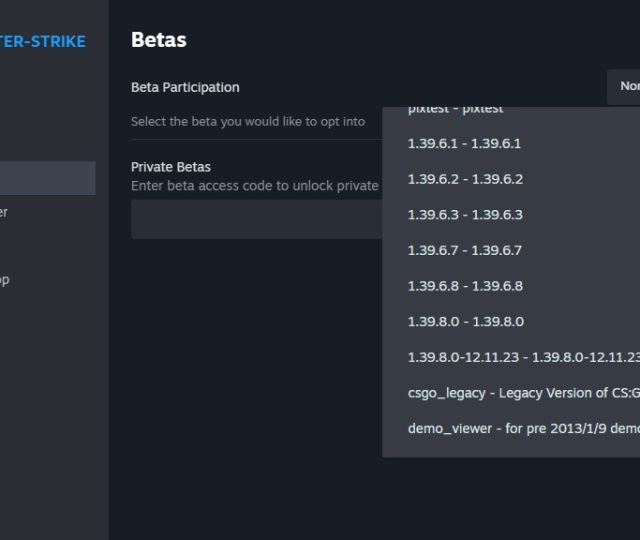Open the Beta Participation dropdown showing None
This screenshot has width=640, height=540.
623,86
